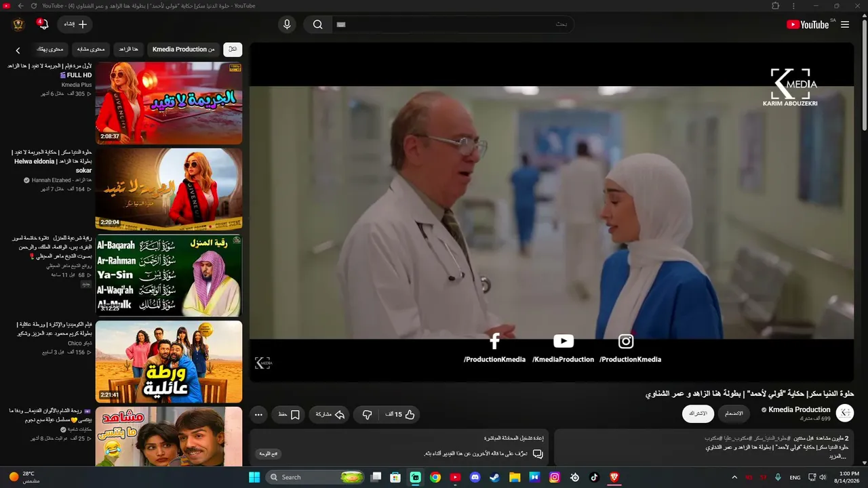Viewport: 868px width, 488px height.
Task: Start voice search with the microphone
Action: (x=287, y=24)
